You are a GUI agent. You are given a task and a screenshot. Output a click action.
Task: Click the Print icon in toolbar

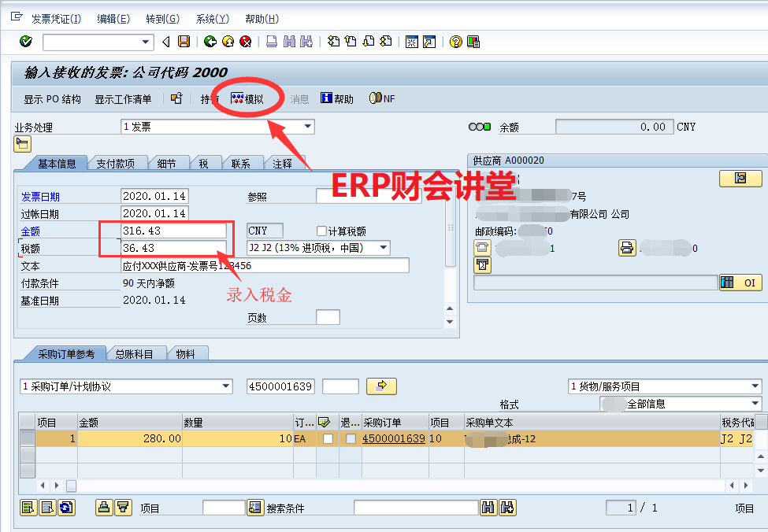[x=271, y=42]
